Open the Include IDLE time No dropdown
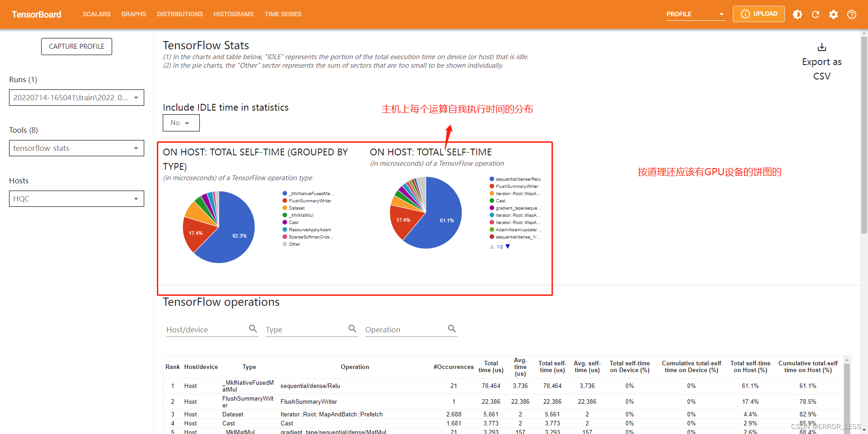 [181, 123]
